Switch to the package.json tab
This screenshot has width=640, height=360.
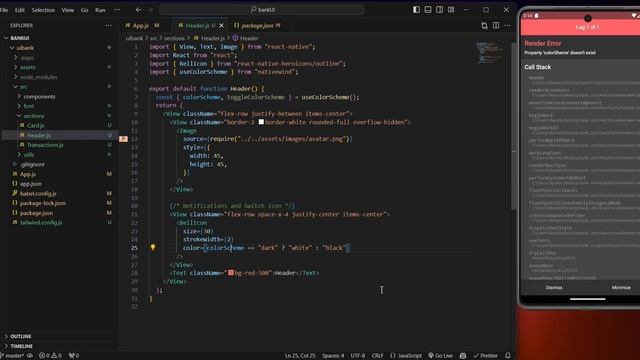click(x=257, y=25)
